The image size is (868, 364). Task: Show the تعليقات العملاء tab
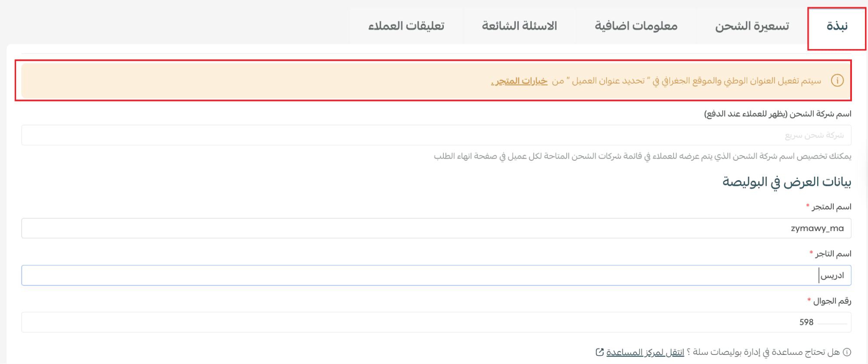coord(406,26)
